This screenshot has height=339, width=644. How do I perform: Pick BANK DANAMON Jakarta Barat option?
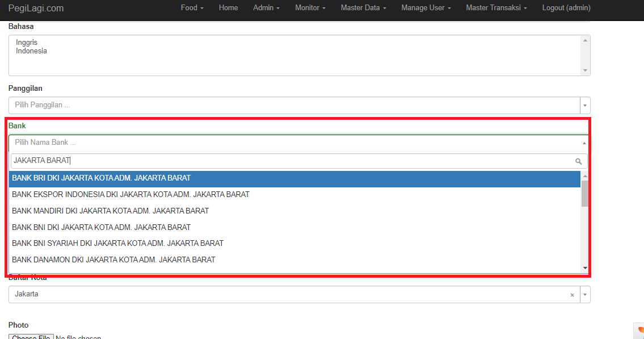pyautogui.click(x=113, y=260)
